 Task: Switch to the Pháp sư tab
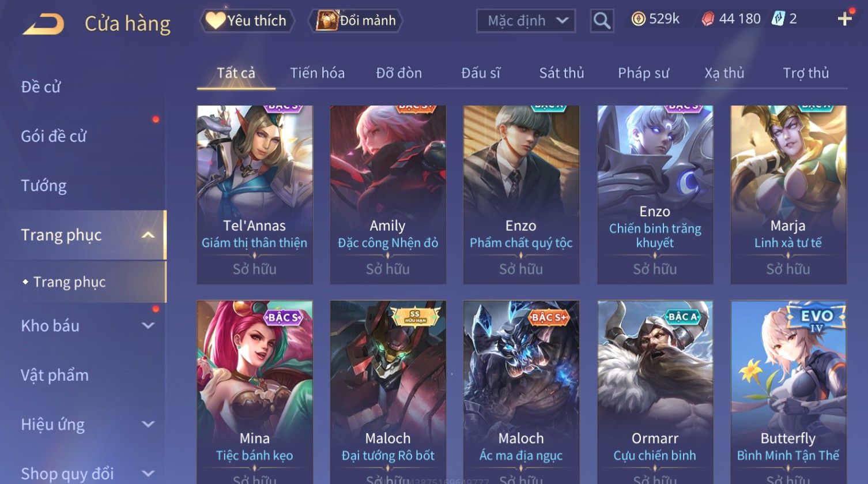[x=643, y=73]
